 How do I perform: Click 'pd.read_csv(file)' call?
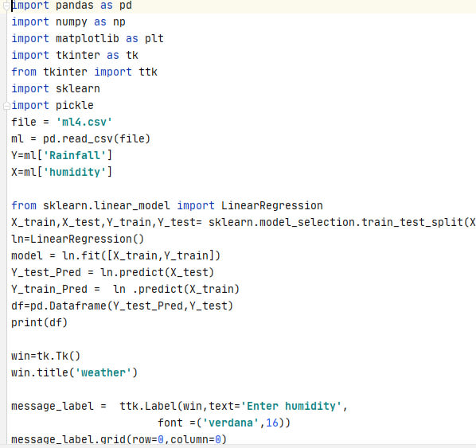tap(96, 139)
